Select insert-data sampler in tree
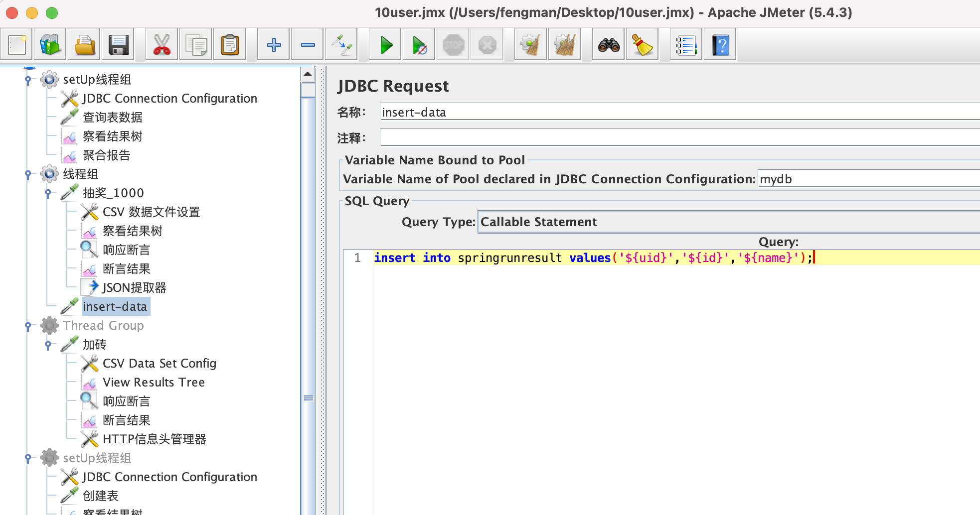 [115, 307]
